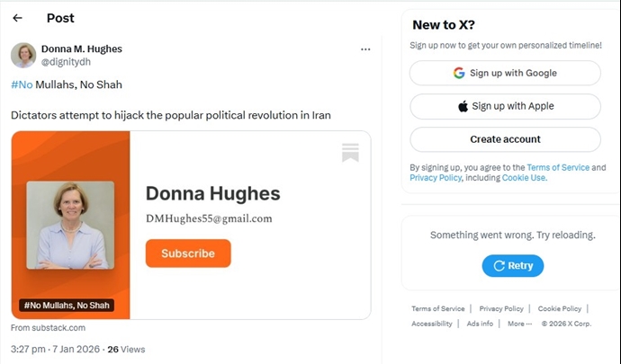Open Donna M. Hughes profile avatar
This screenshot has height=364, width=621.
click(23, 55)
